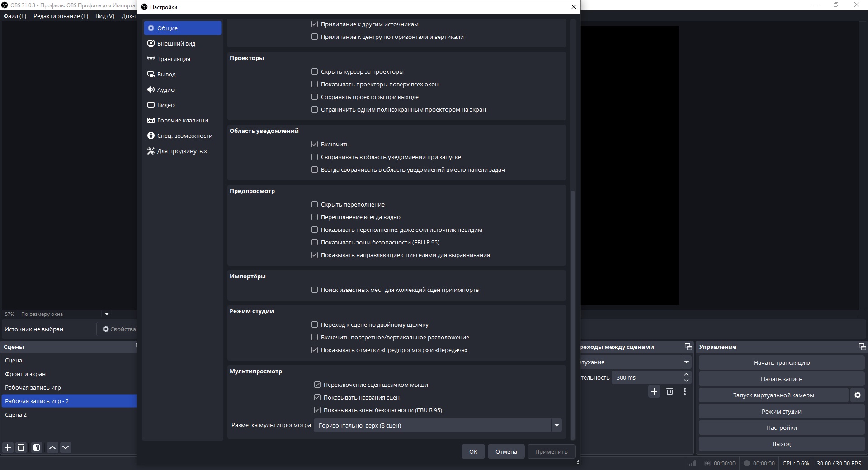The width and height of the screenshot is (868, 470).
Task: Enable Поиск известных мест для коллекций сцен
Action: point(315,290)
